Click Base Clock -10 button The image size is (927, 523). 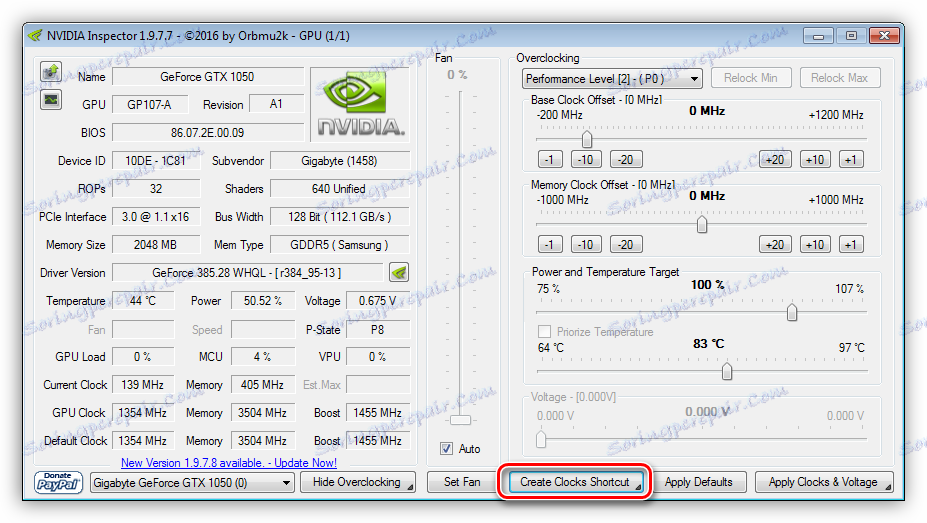click(x=586, y=160)
